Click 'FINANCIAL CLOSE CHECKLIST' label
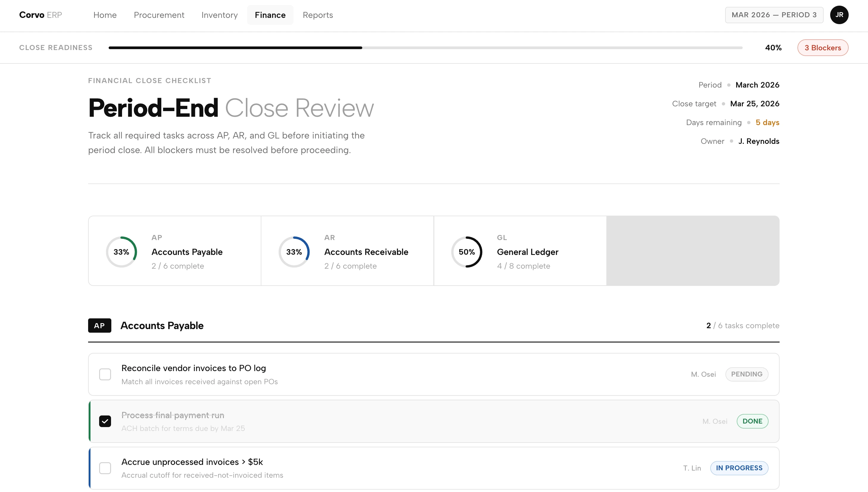This screenshot has height=492, width=868. coord(150,80)
